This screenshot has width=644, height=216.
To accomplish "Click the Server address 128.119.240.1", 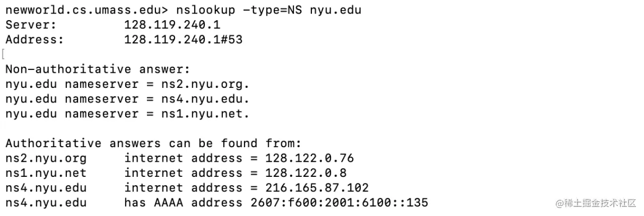I will pos(172,25).
